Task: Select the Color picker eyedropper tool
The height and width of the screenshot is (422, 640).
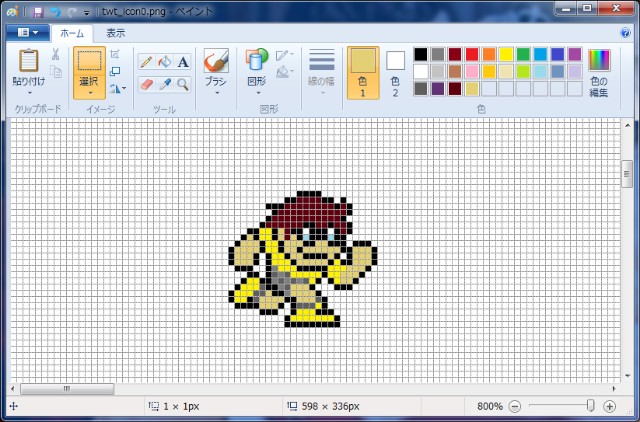Action: coord(165,84)
